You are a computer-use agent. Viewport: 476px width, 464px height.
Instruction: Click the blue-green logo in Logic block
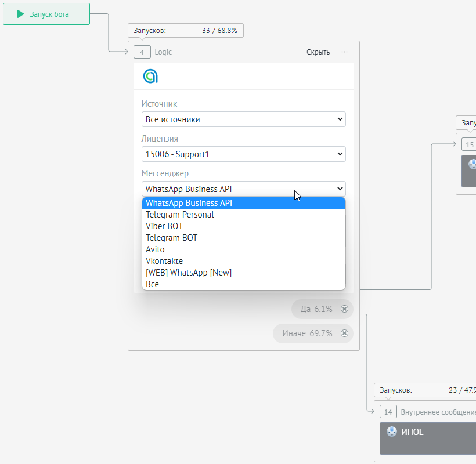click(x=150, y=76)
